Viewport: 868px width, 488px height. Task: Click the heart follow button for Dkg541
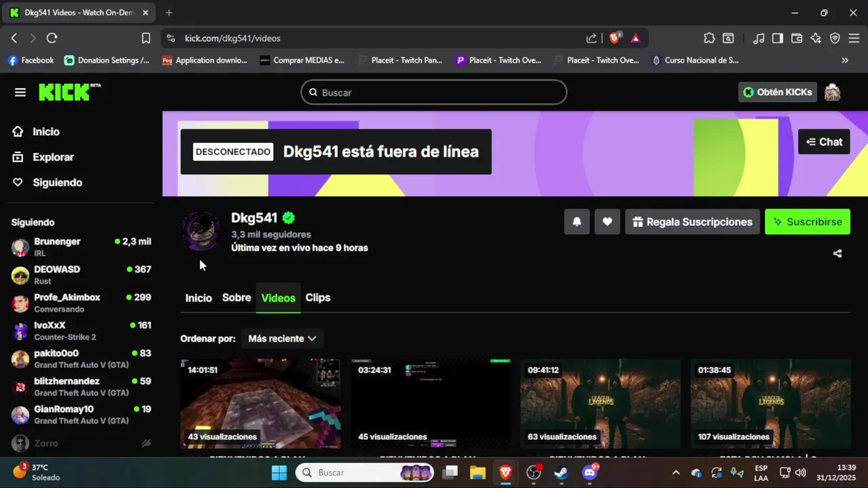tap(608, 222)
